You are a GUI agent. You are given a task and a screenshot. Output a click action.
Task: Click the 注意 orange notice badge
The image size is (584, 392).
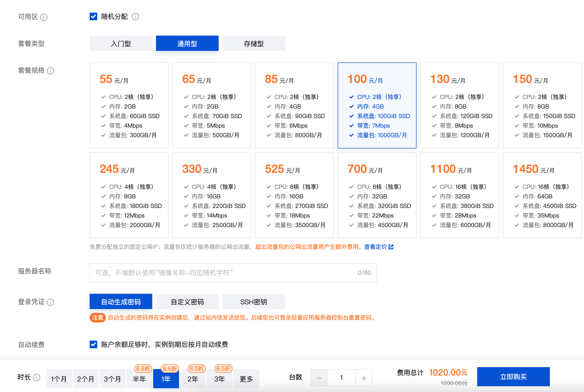coord(97,317)
